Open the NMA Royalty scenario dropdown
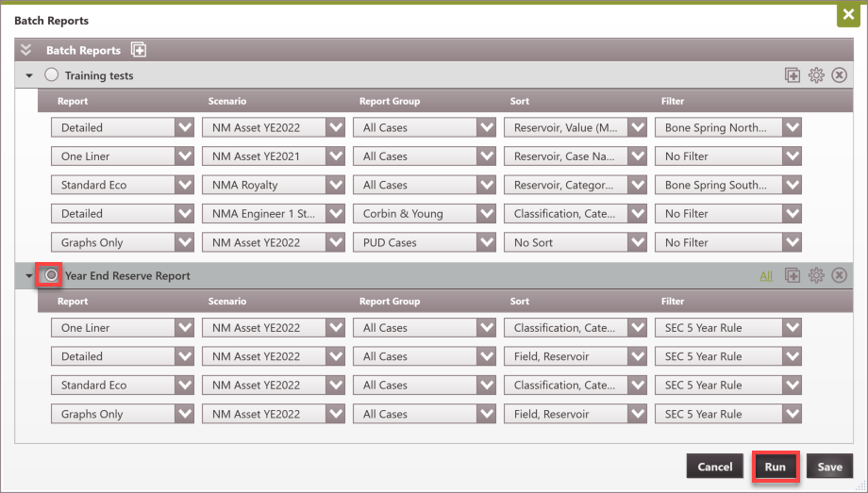 click(x=335, y=185)
